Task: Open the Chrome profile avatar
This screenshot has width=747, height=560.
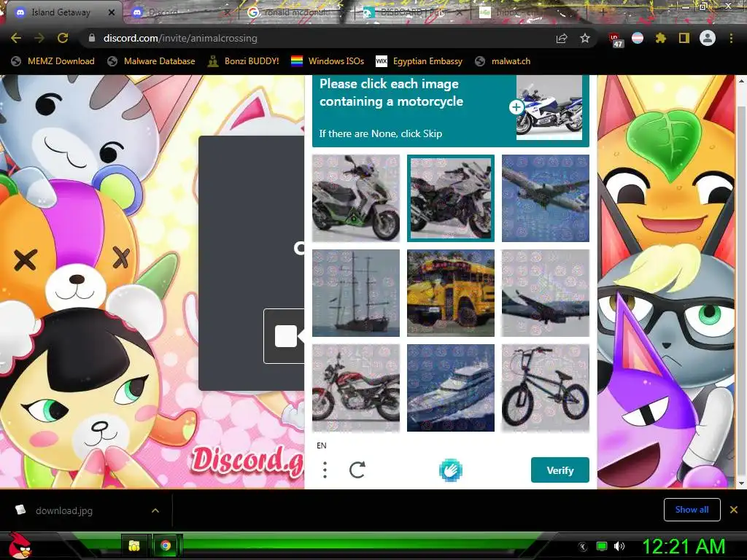Action: tap(708, 38)
